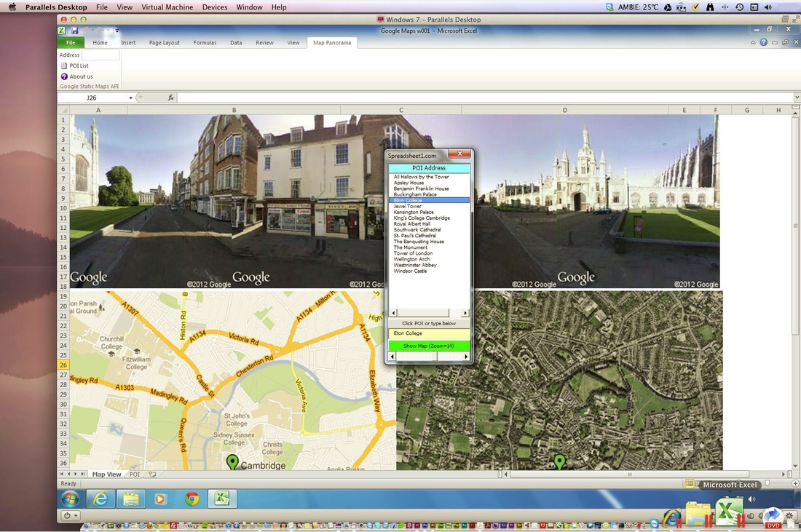The image size is (801, 532).
Task: Click the binoculars icon in Mac menu bar
Action: [709, 7]
